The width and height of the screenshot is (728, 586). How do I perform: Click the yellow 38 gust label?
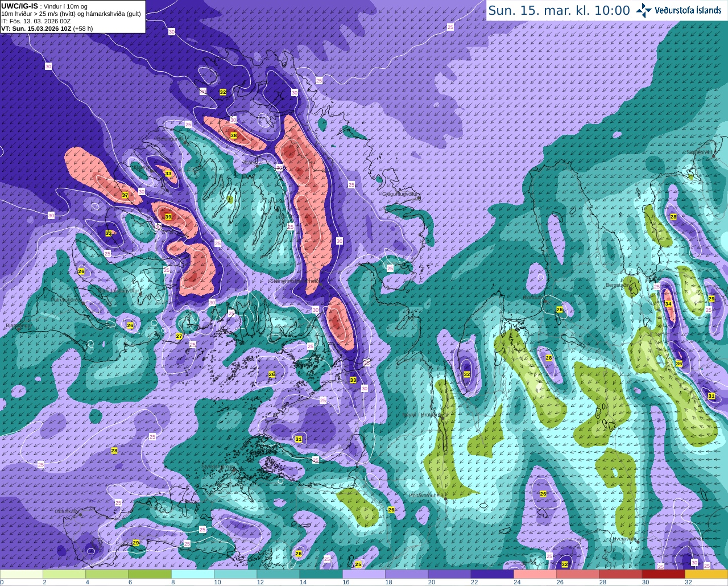click(233, 135)
